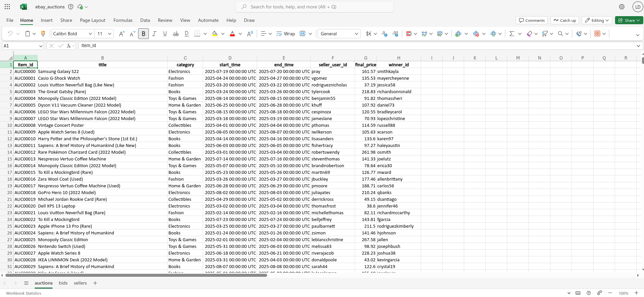Increase font size icon

click(122, 34)
